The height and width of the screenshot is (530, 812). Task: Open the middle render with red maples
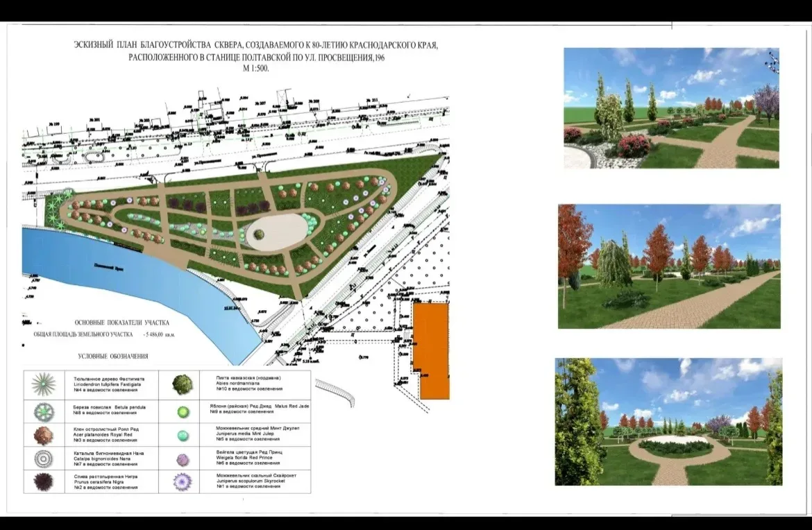click(669, 266)
